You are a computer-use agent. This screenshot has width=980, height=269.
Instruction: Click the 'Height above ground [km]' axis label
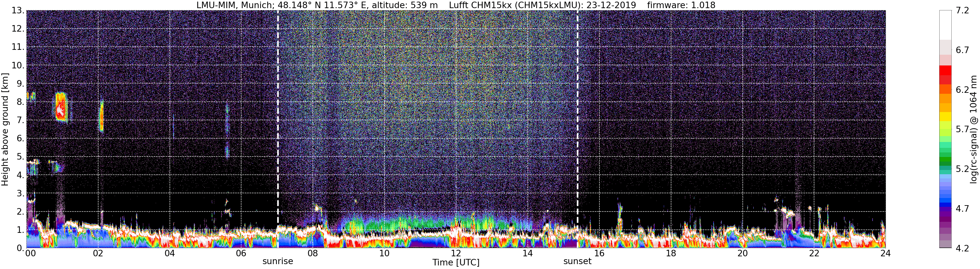pos(5,129)
